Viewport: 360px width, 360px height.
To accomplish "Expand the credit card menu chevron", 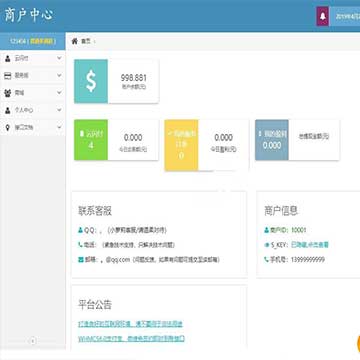I will pyautogui.click(x=59, y=76).
